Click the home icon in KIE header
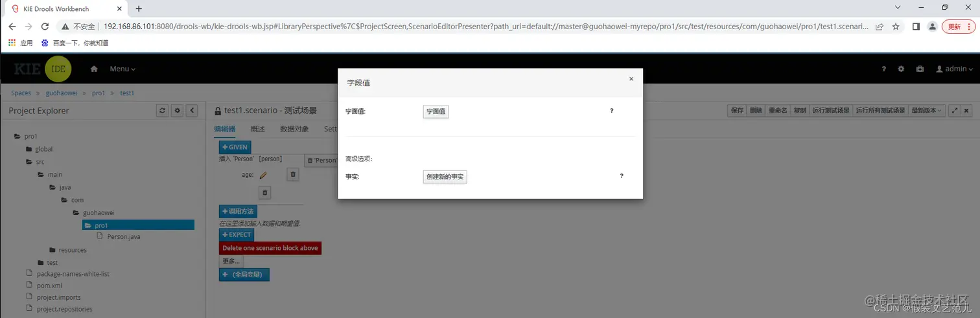The height and width of the screenshot is (318, 980). point(95,69)
